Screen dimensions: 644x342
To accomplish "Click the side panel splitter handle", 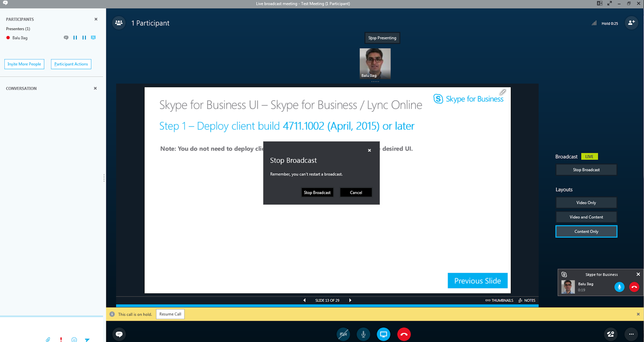I will click(104, 177).
